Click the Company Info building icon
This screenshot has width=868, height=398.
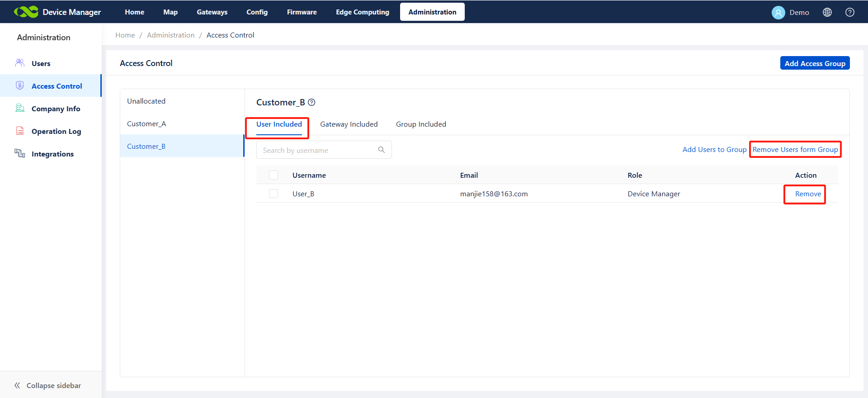pyautogui.click(x=20, y=108)
